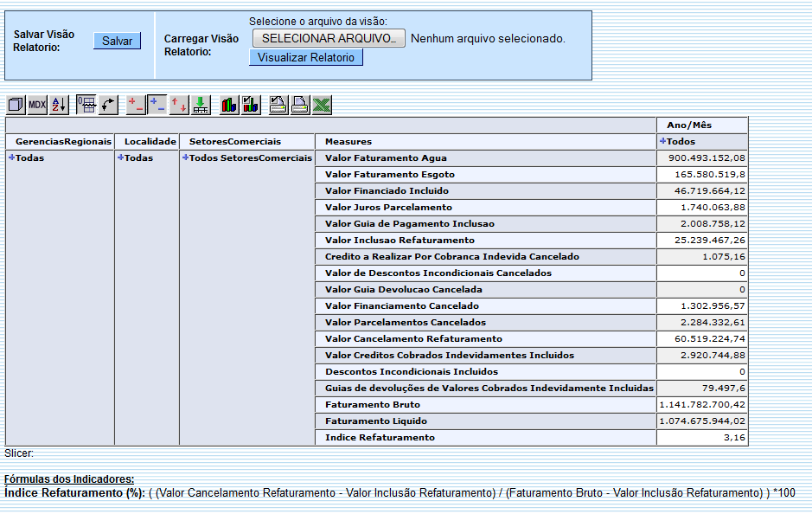This screenshot has height=514, width=812.
Task: Print the report as PDF
Action: (x=276, y=104)
